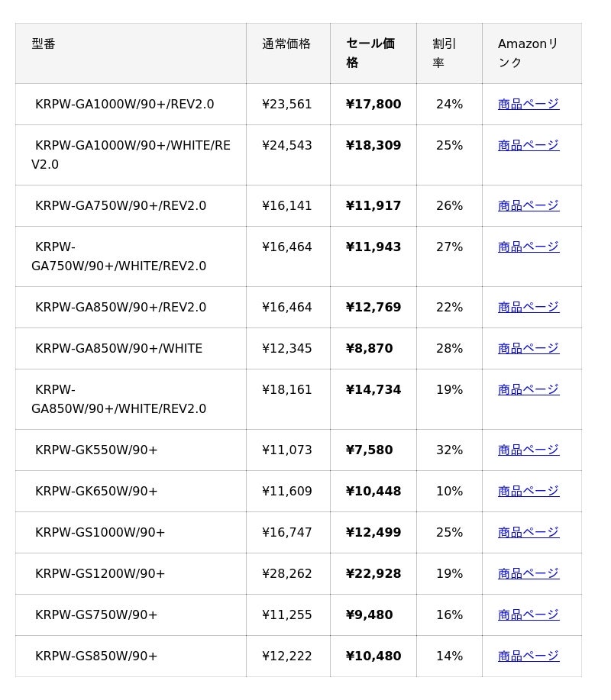
Task: Open 商品ページ link for KRPW-GS1200W/90+
Action: [x=529, y=573]
